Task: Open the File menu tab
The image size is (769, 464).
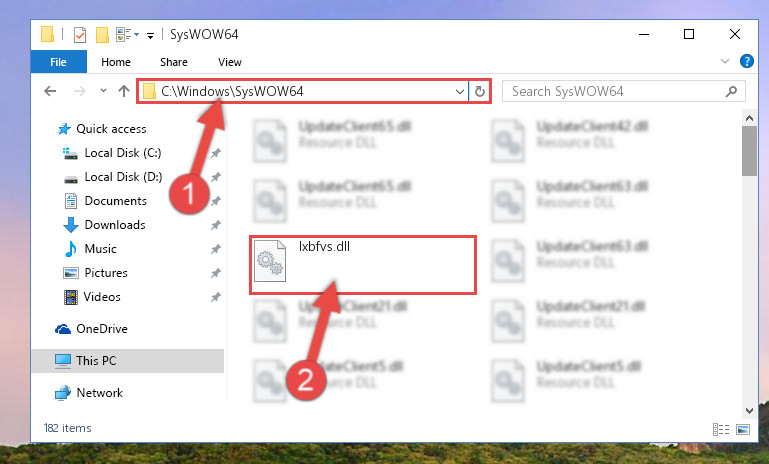Action: [58, 62]
